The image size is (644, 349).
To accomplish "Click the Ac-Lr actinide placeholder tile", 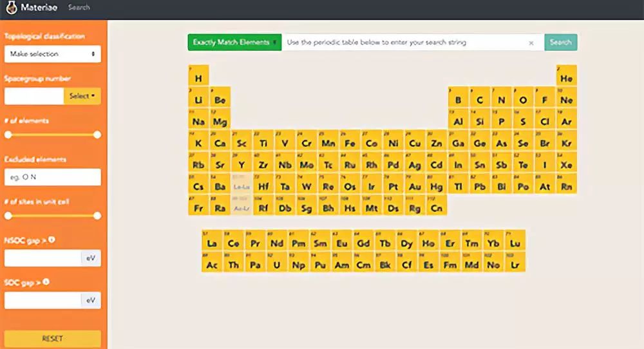I will coord(241,205).
